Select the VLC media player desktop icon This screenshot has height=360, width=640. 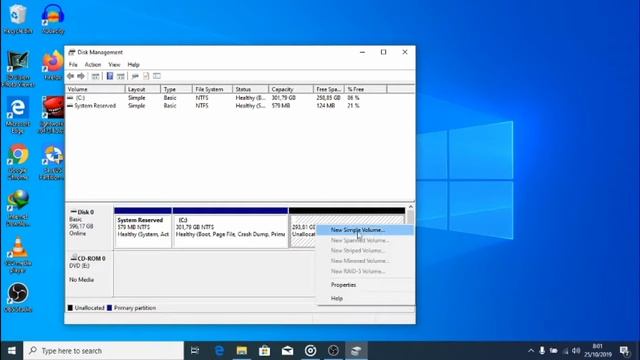point(18,254)
